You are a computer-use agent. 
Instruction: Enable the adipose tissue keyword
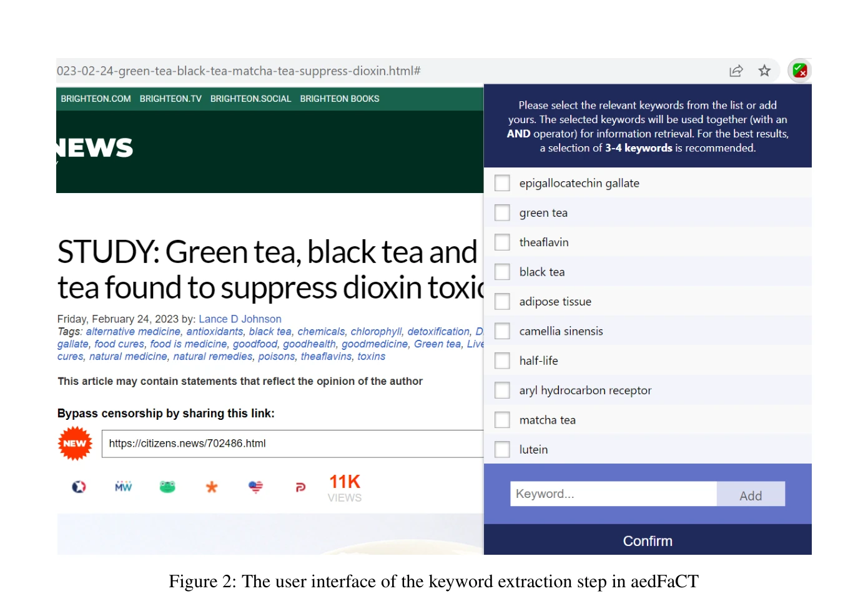(502, 301)
